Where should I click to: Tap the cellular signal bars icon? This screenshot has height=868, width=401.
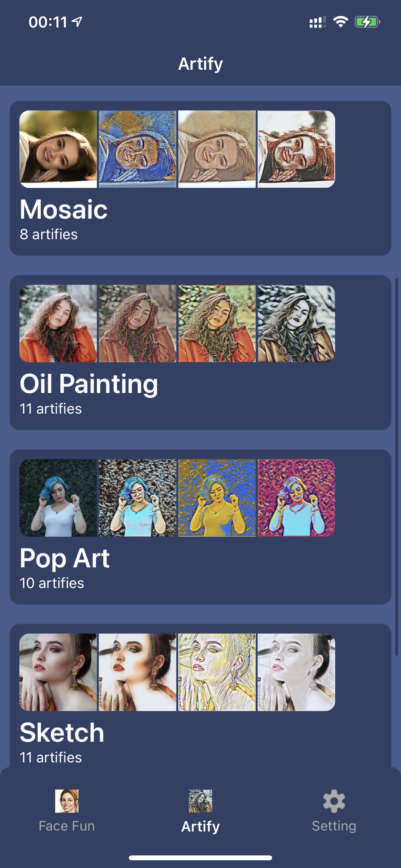click(317, 22)
